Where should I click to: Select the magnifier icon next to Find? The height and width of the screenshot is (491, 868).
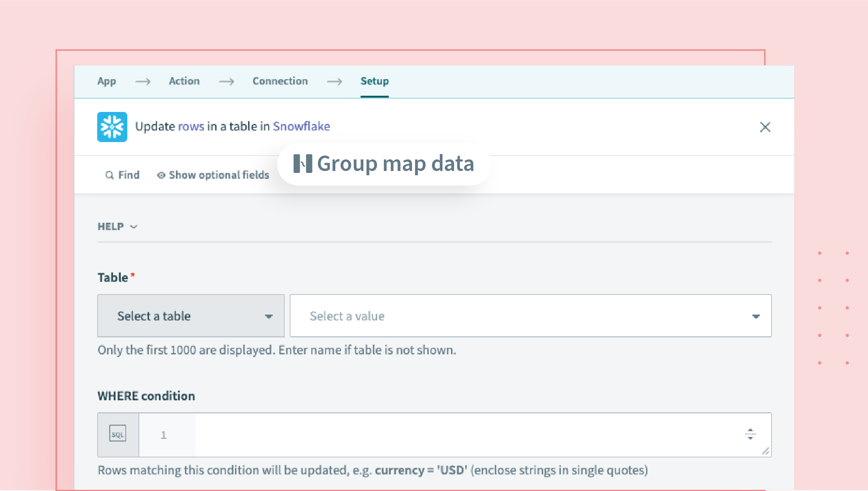tap(110, 175)
